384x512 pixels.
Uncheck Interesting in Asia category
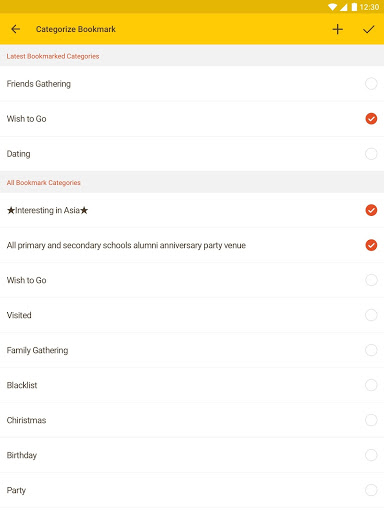coord(371,210)
